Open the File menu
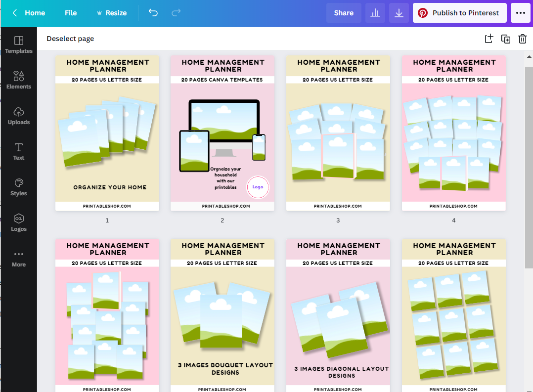This screenshot has height=392, width=533. click(x=71, y=13)
